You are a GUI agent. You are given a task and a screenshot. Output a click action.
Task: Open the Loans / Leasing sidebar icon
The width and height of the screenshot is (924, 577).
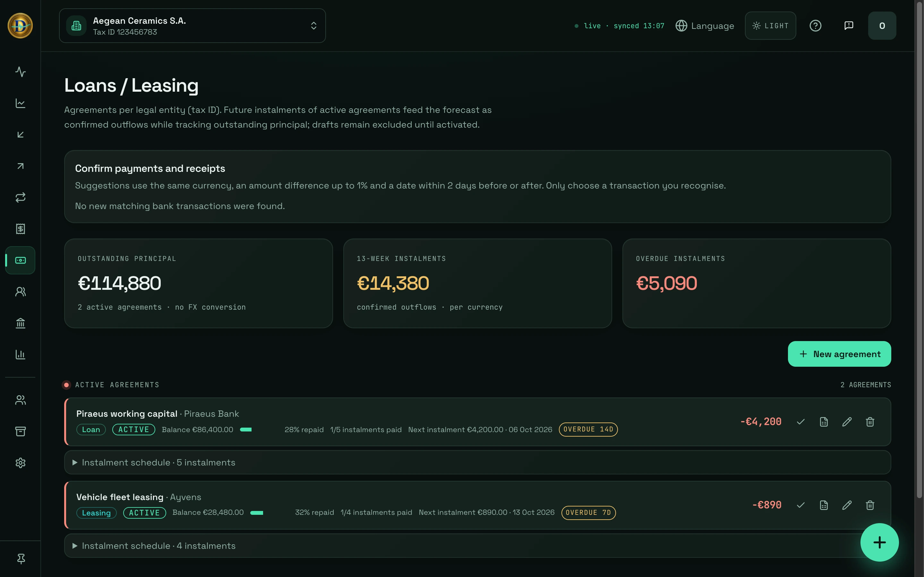tap(20, 260)
